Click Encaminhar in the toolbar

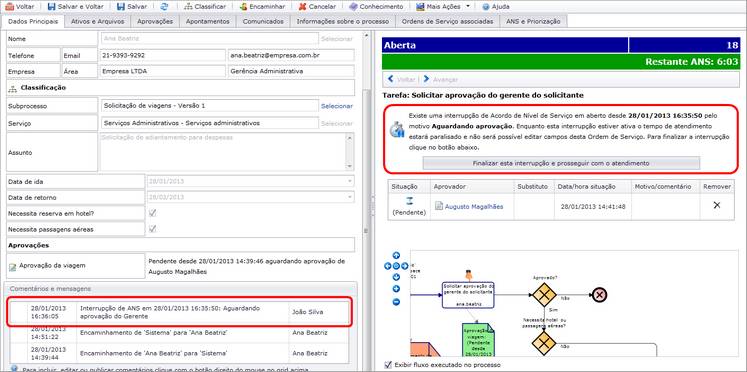(x=262, y=7)
